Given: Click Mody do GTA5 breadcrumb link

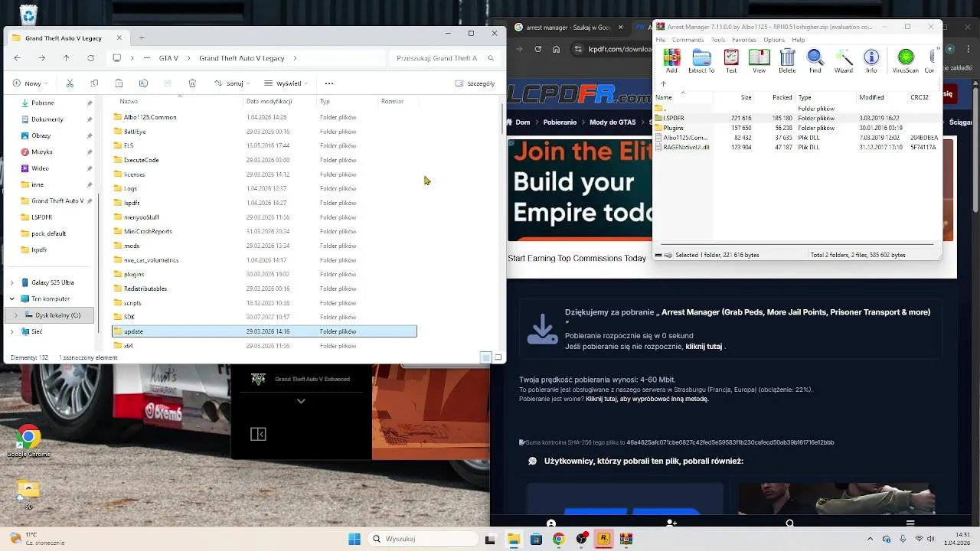Looking at the screenshot, I should click(612, 122).
